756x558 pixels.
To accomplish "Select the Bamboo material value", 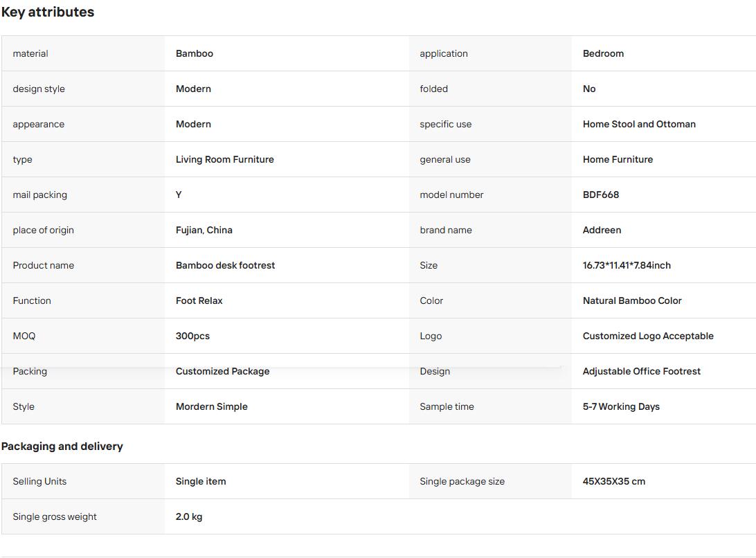I will [x=195, y=53].
